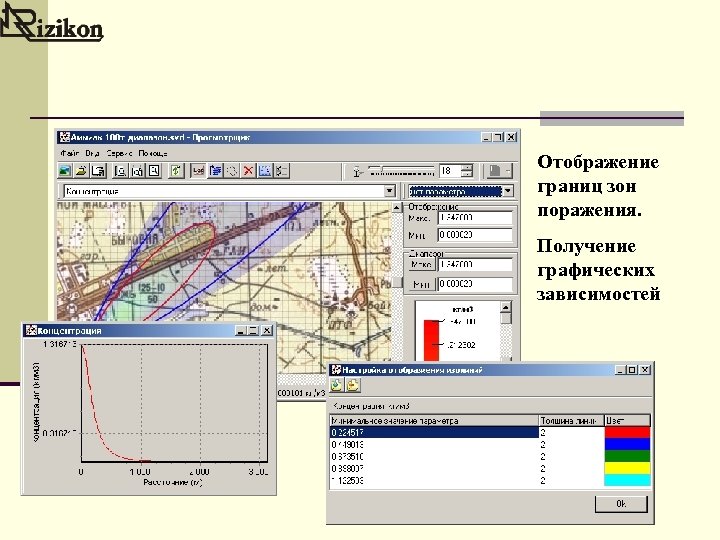720x540 pixels.
Task: Click the blue grid display icon
Action: tap(265, 171)
